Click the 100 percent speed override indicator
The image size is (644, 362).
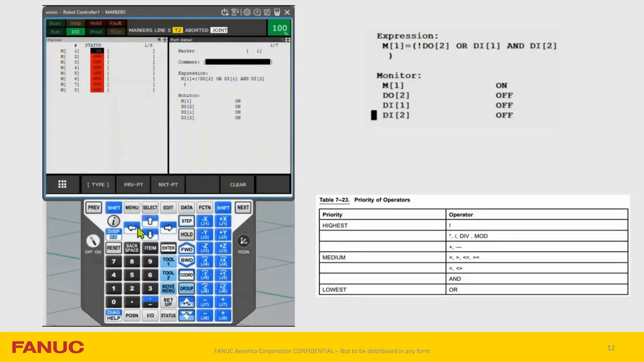[x=279, y=28]
